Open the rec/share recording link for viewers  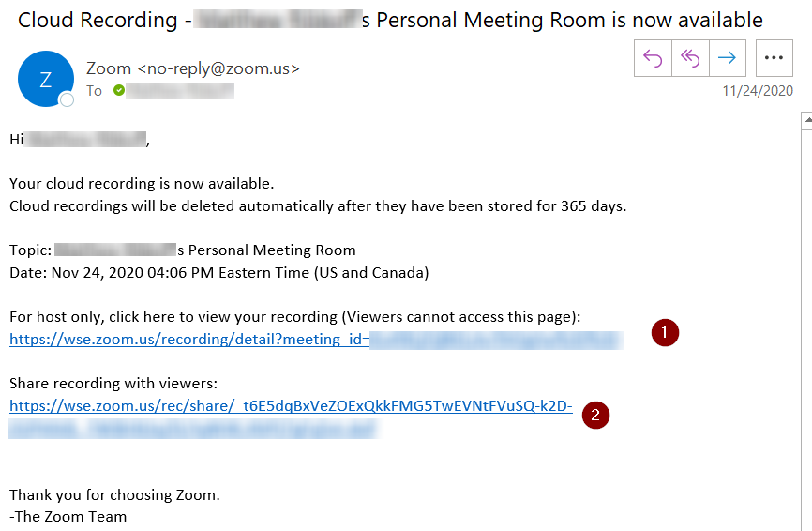291,405
